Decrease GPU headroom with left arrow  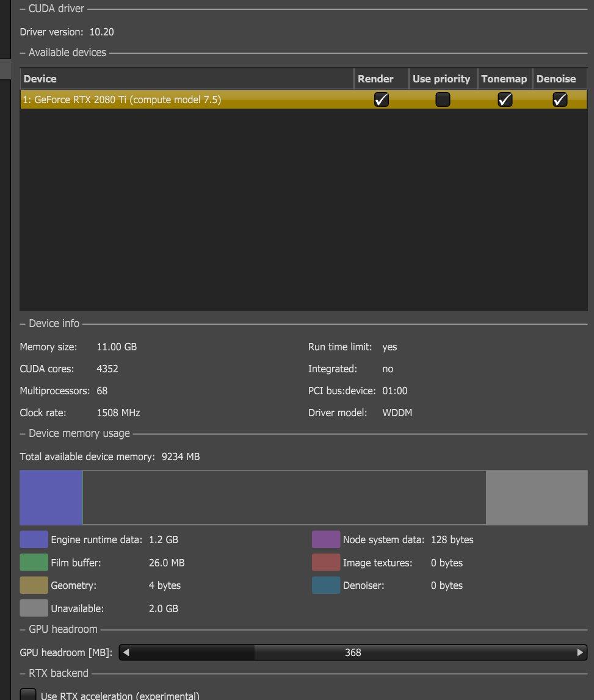coord(126,652)
